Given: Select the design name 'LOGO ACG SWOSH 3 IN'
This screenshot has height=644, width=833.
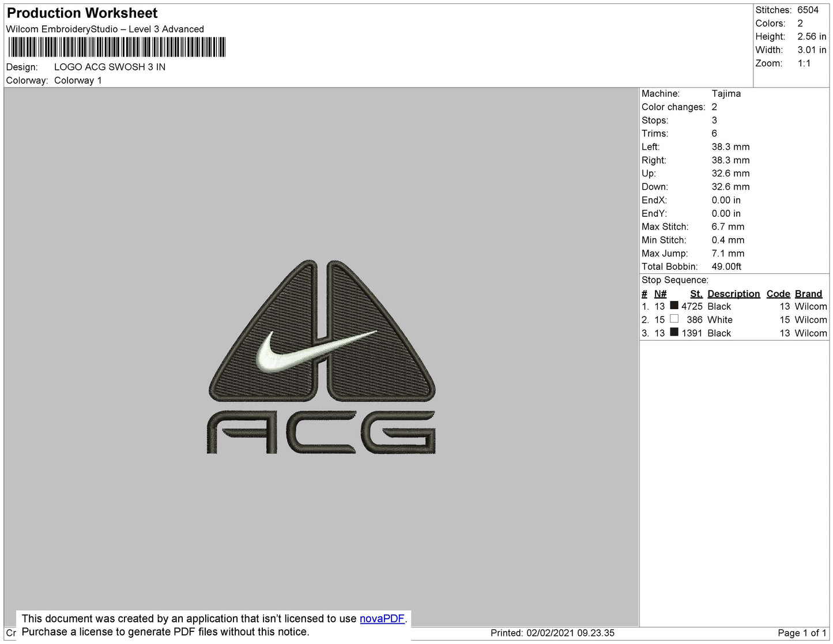Looking at the screenshot, I should pyautogui.click(x=110, y=67).
